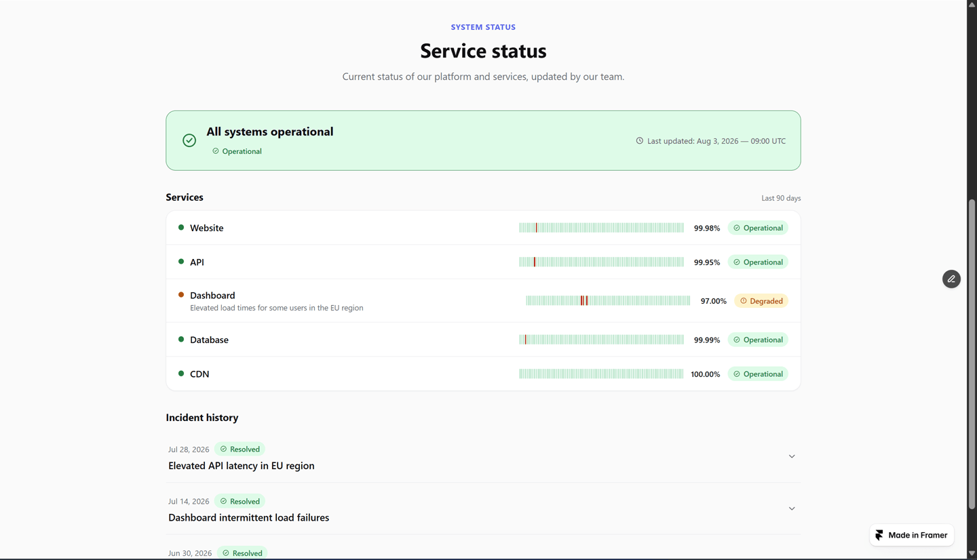
Task: Click the 99.99% uptime value
Action: coord(707,340)
